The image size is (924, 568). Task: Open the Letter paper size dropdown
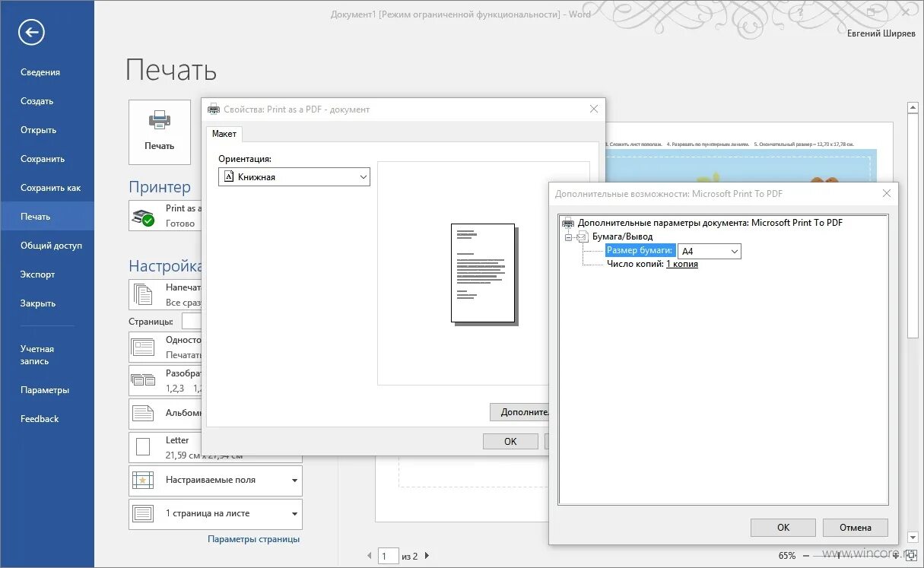click(216, 447)
